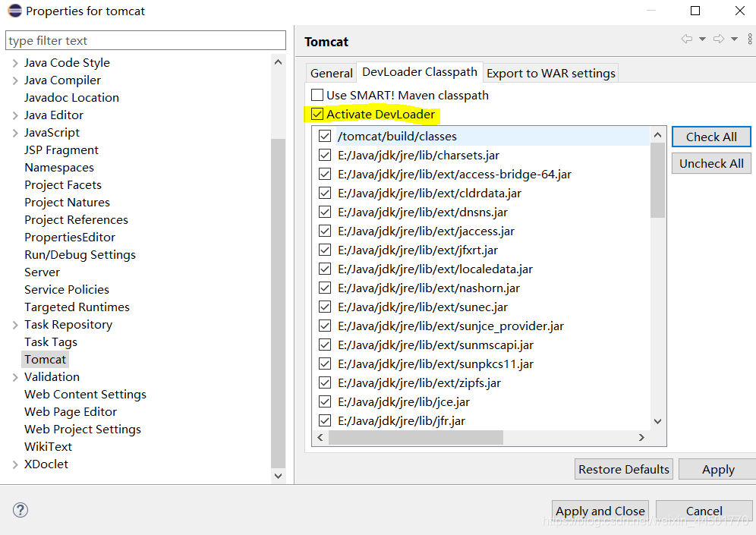Select JSP Fragment in the tree

click(61, 150)
